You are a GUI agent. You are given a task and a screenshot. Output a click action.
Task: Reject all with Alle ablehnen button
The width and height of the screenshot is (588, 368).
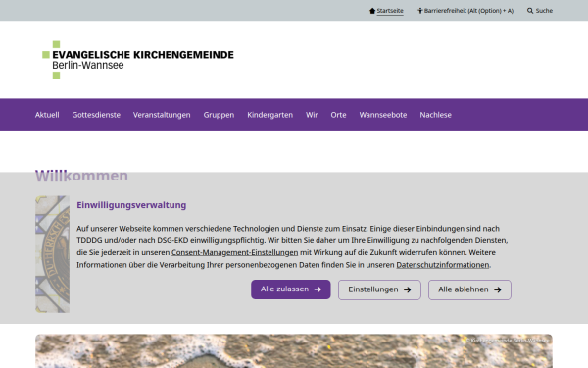(x=469, y=289)
